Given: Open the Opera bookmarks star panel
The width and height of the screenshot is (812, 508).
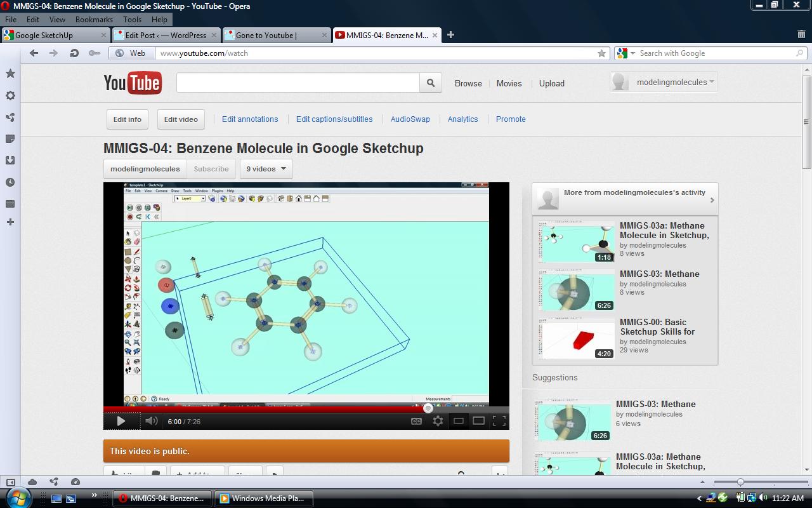Looking at the screenshot, I should point(10,74).
